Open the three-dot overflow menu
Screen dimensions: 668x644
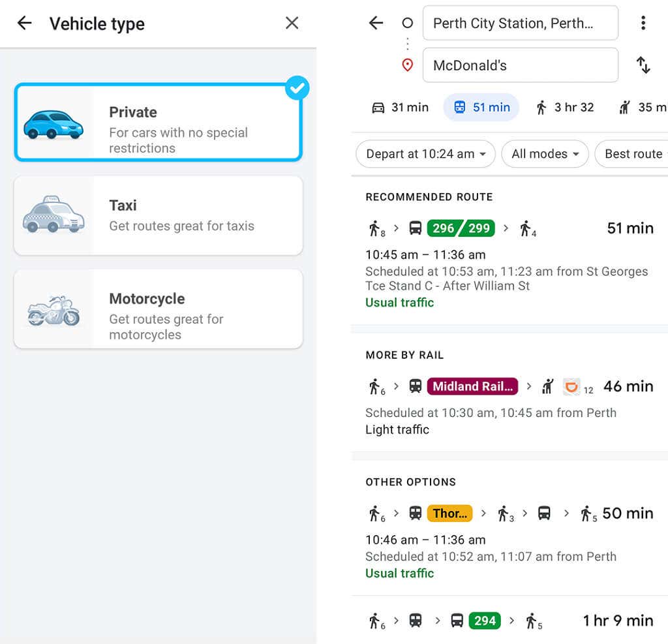point(643,23)
